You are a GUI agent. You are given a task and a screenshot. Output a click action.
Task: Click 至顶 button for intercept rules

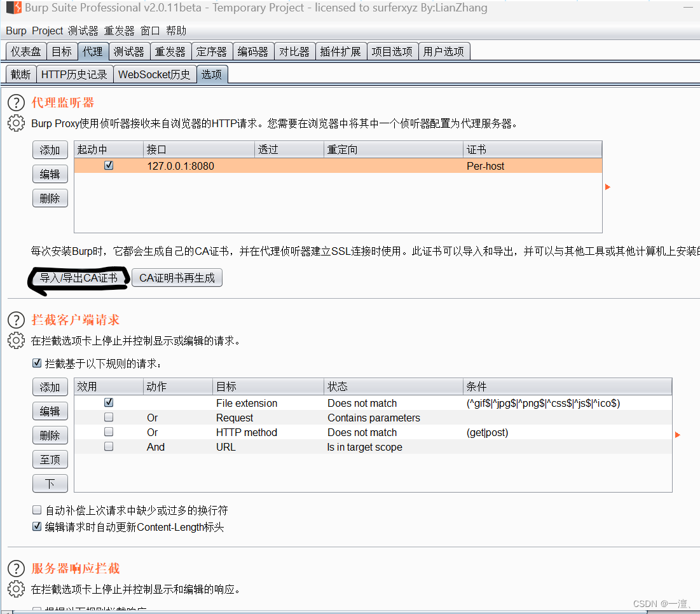50,459
